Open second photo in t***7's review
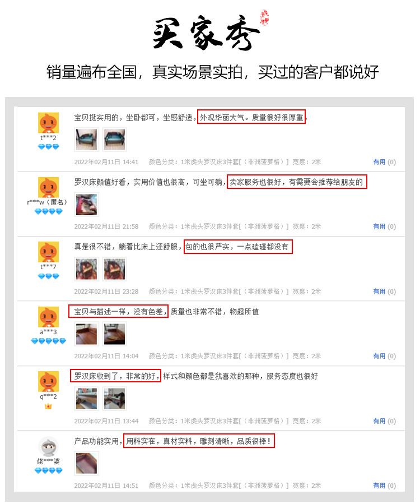The image size is (420, 504). click(x=115, y=269)
